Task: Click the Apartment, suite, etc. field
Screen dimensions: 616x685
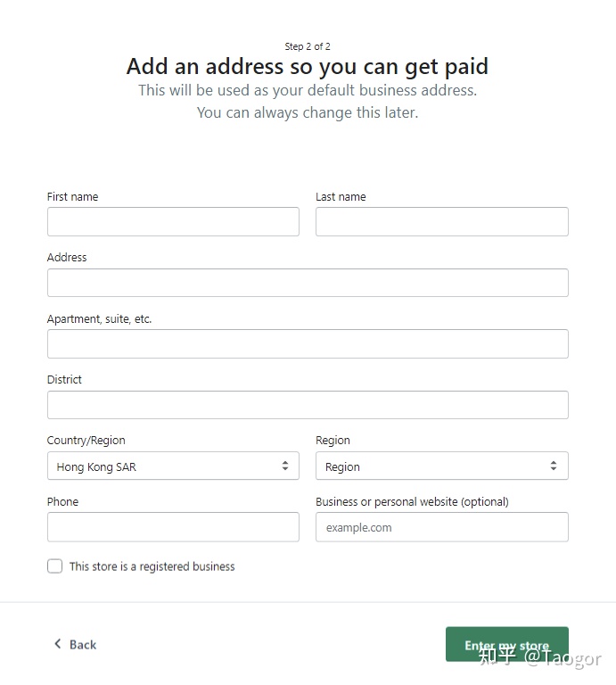Action: (308, 344)
